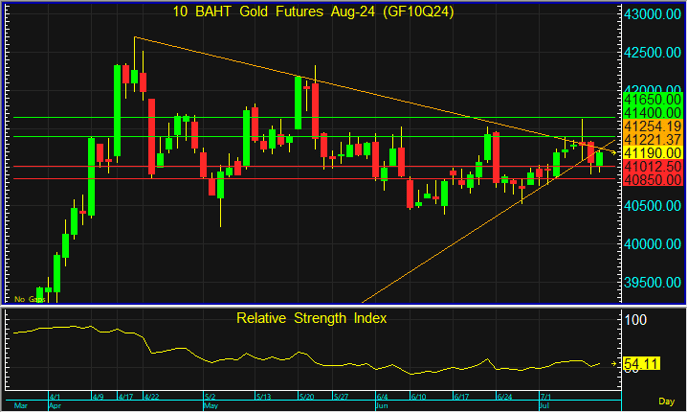Viewport: 688px width, 413px height.
Task: Click the RSI scale 100 label
Action: (636, 320)
